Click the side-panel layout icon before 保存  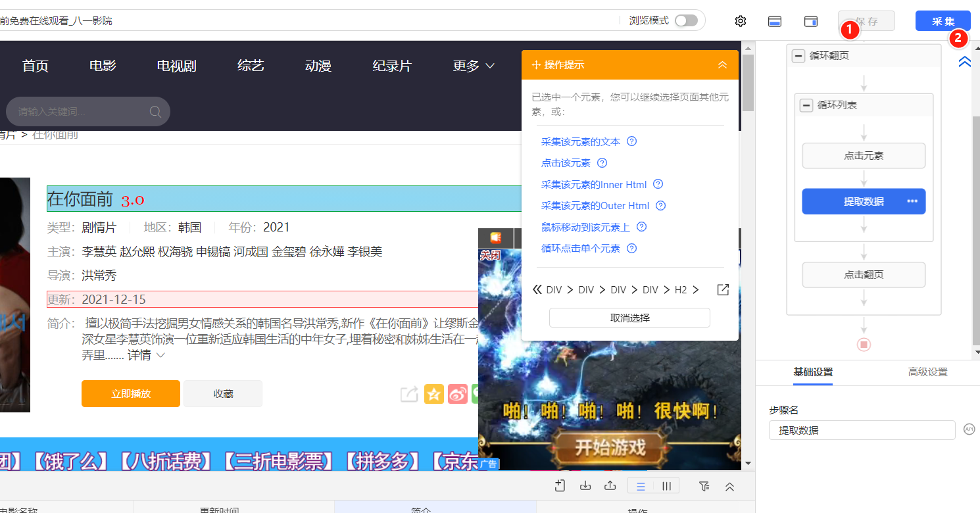811,21
